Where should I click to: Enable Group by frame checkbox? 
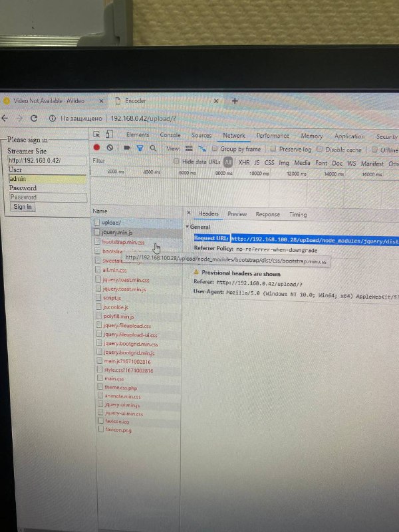point(214,148)
